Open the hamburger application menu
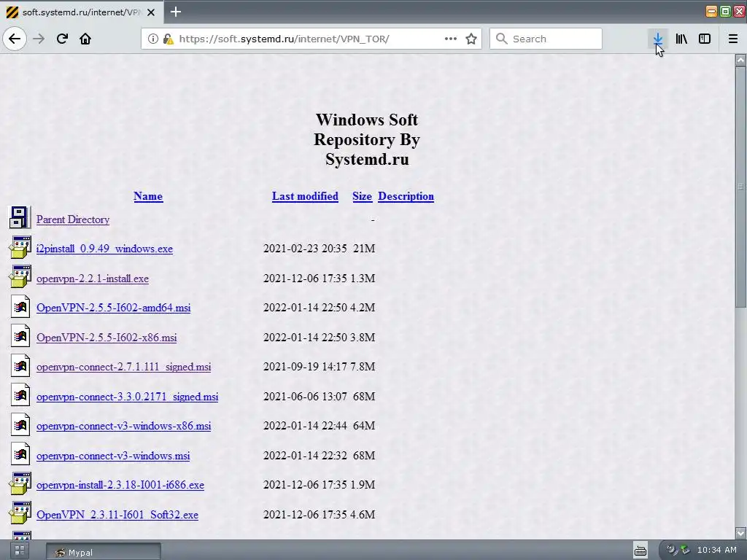This screenshot has height=560, width=747. [x=733, y=39]
